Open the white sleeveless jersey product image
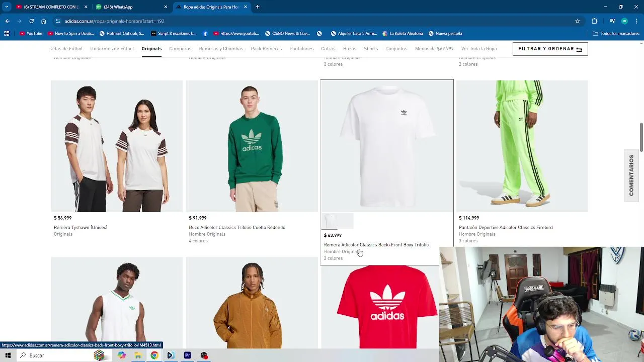 click(x=117, y=303)
